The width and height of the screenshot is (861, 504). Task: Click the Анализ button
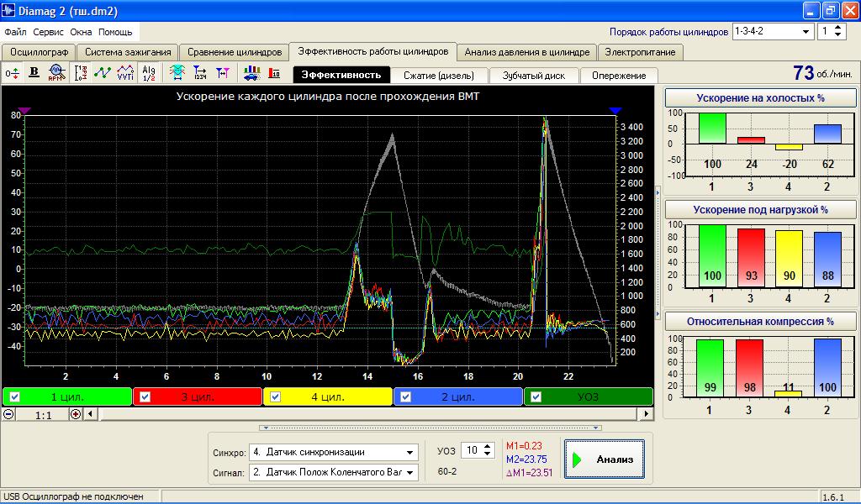[605, 459]
